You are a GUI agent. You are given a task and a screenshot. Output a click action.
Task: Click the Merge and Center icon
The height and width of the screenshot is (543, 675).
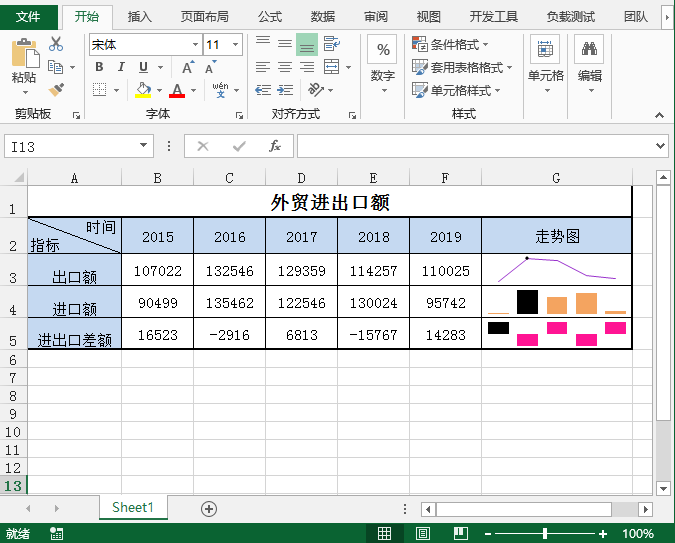click(332, 67)
